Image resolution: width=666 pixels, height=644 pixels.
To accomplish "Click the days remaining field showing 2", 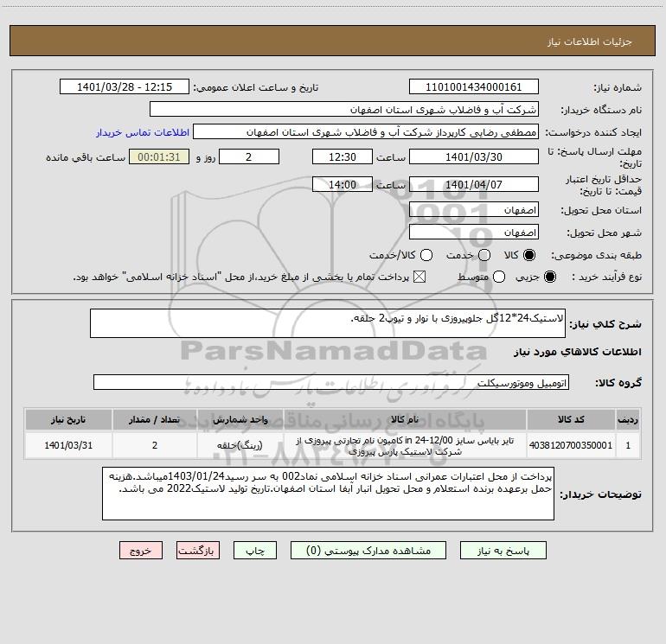I will tap(249, 156).
